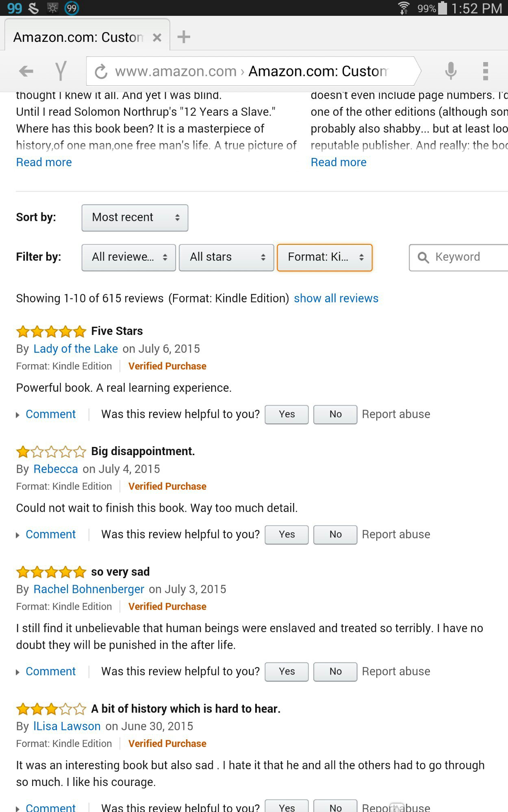
Task: Open Lady of the Lake's profile
Action: [x=76, y=349]
